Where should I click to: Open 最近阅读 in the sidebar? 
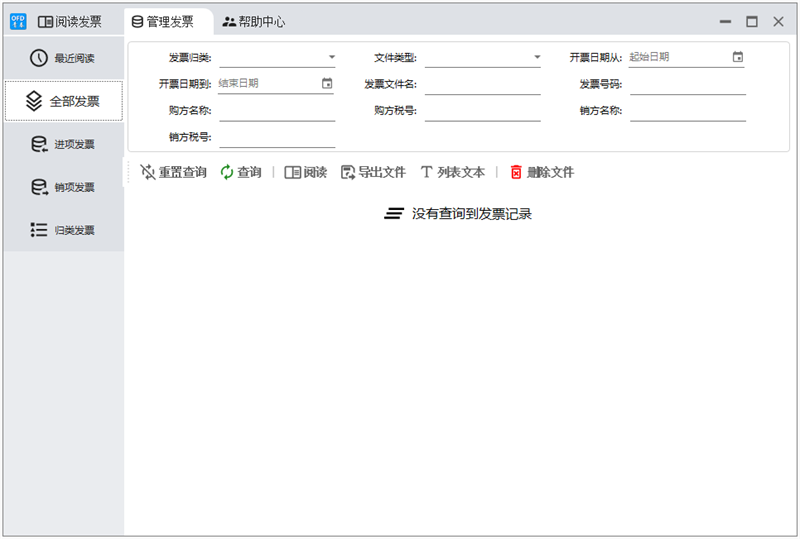[x=63, y=58]
